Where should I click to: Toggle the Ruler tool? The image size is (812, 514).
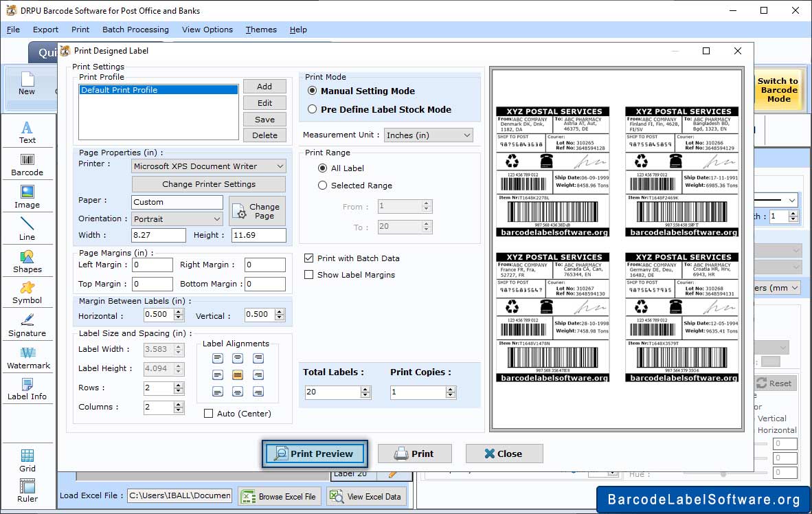tap(27, 491)
